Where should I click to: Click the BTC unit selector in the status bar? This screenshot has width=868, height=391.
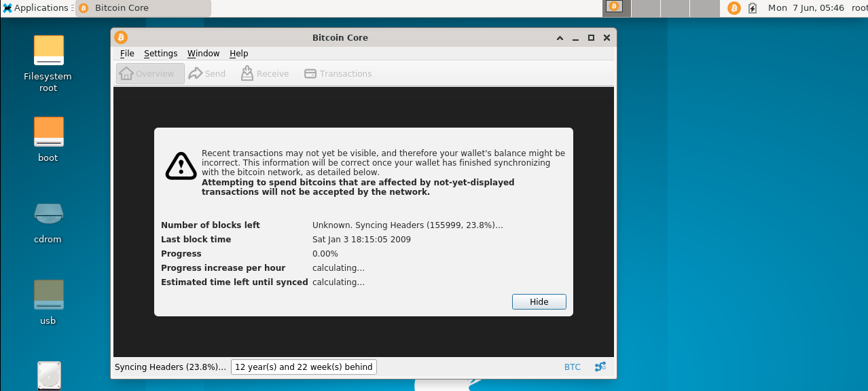(x=573, y=367)
